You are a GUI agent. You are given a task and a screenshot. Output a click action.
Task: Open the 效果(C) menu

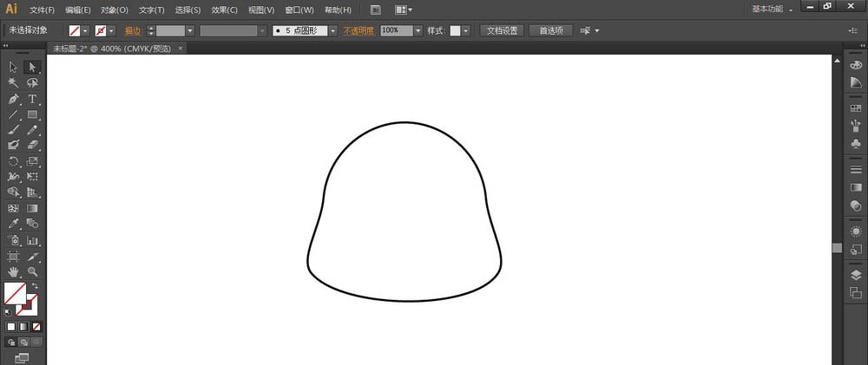click(x=225, y=10)
